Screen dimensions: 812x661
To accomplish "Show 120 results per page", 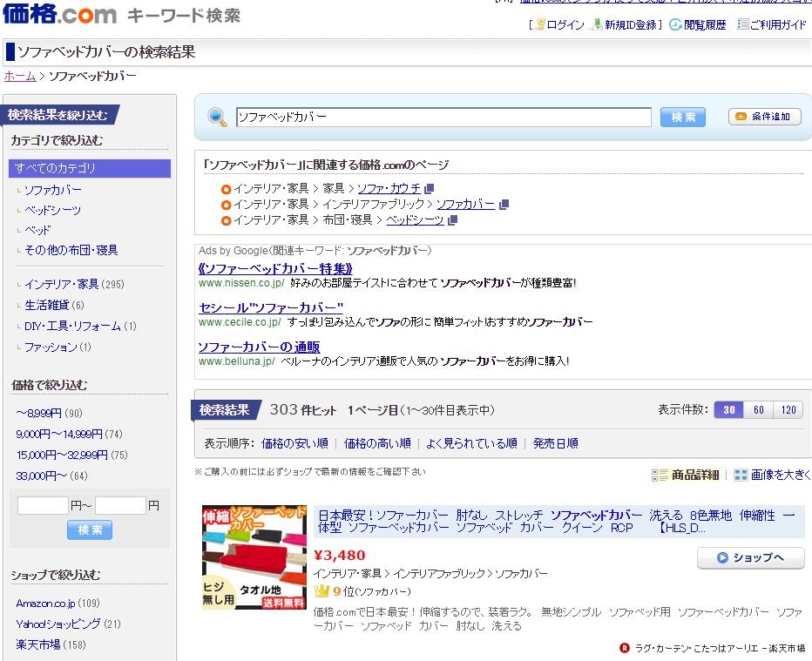I will pyautogui.click(x=788, y=409).
